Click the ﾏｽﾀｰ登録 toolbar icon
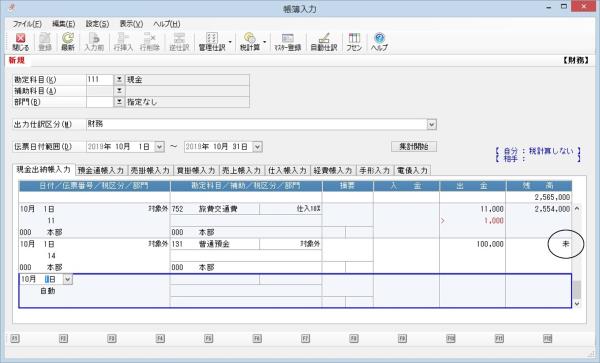Screen dimensions: 600x363 tap(287, 42)
